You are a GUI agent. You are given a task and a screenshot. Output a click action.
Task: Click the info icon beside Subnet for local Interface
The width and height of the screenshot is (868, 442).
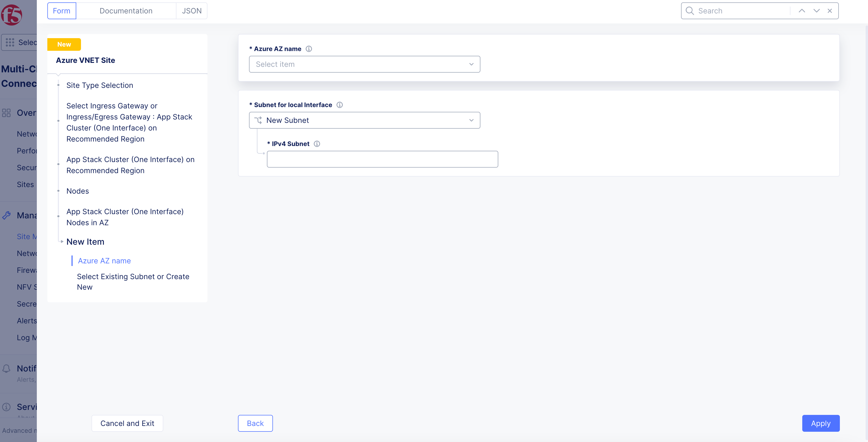(340, 104)
